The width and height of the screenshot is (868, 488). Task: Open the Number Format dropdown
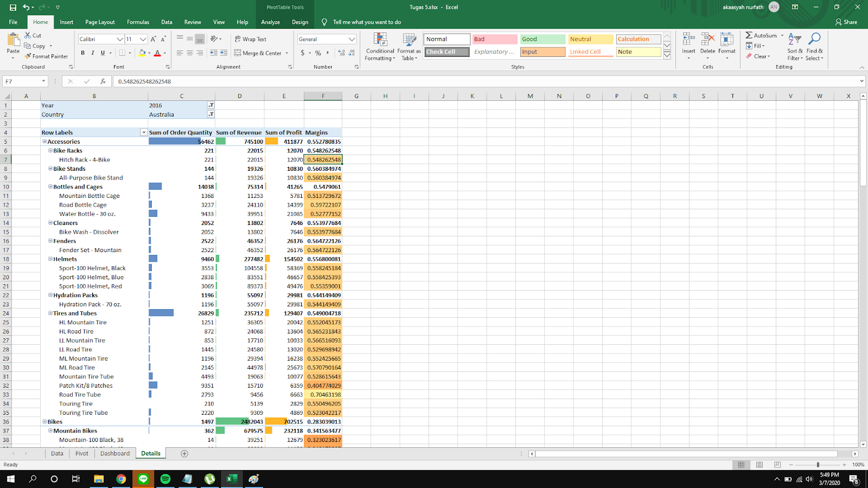pyautogui.click(x=352, y=39)
